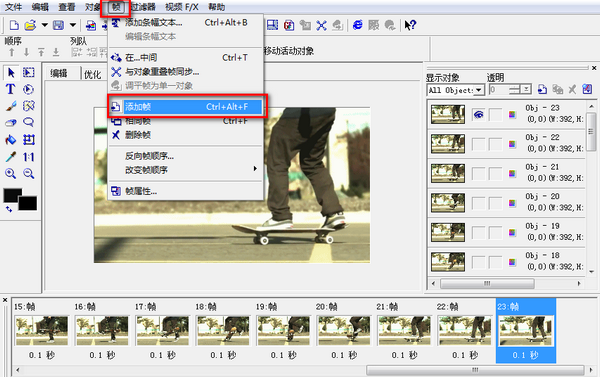Click the context help arrow icon

(410, 25)
